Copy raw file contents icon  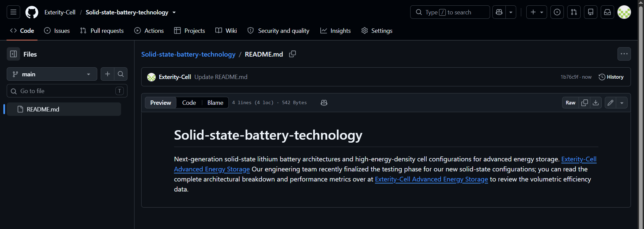tap(585, 102)
